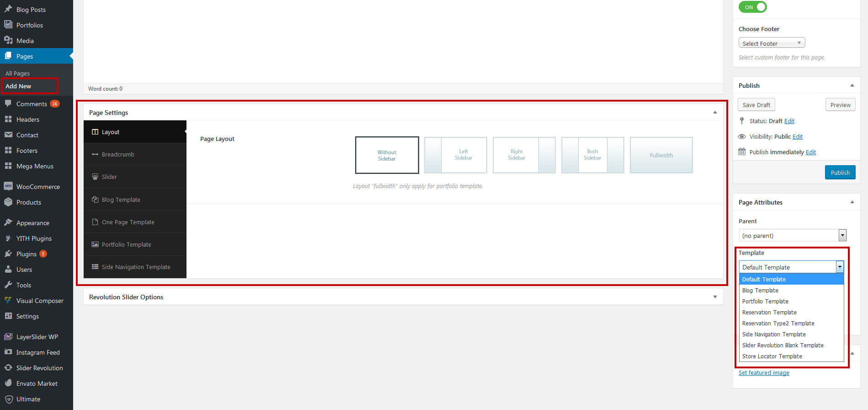868x410 pixels.
Task: Click the Users person icon
Action: 8,269
